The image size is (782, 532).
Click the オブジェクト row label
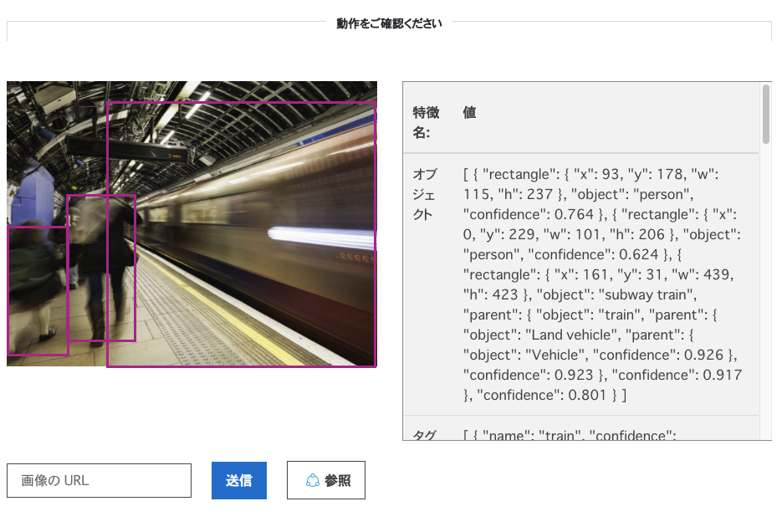425,194
